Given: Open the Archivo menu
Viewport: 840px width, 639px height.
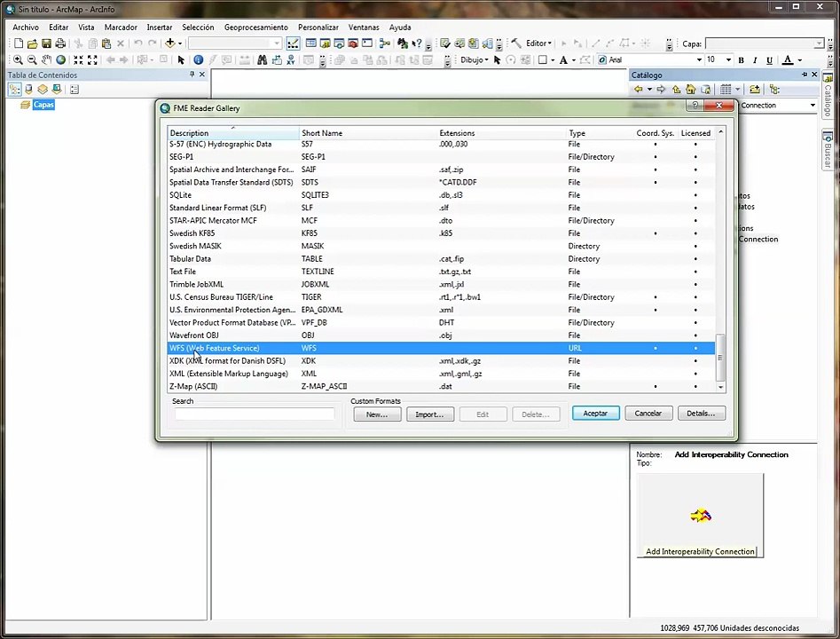Looking at the screenshot, I should (26, 27).
